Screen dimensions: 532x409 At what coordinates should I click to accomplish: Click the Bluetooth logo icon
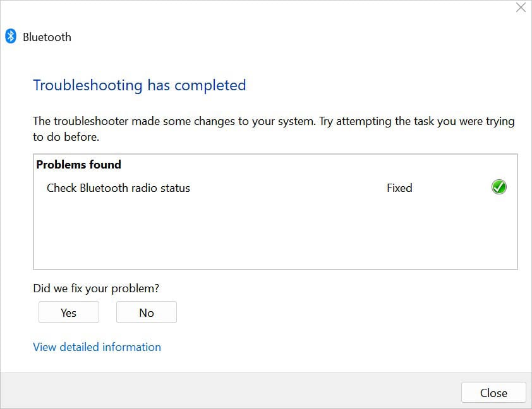pyautogui.click(x=11, y=36)
